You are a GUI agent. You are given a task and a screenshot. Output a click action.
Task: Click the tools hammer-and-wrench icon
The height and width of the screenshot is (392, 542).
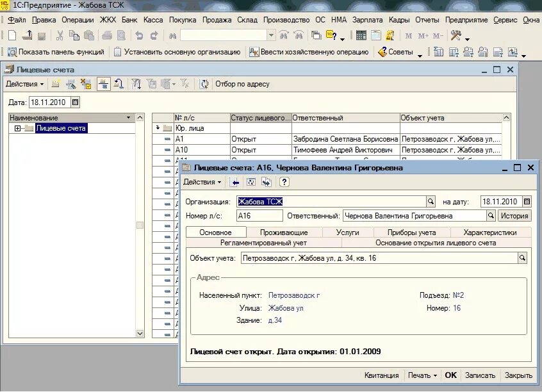tap(456, 35)
